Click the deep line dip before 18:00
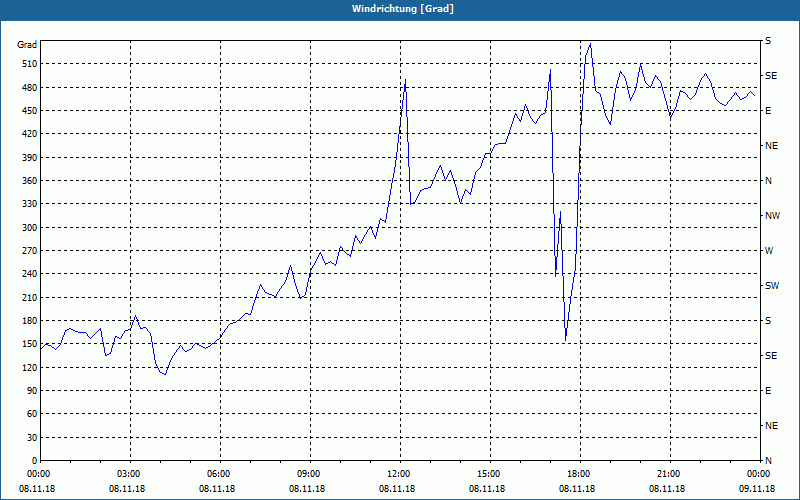The height and width of the screenshot is (500, 800). coord(565,340)
